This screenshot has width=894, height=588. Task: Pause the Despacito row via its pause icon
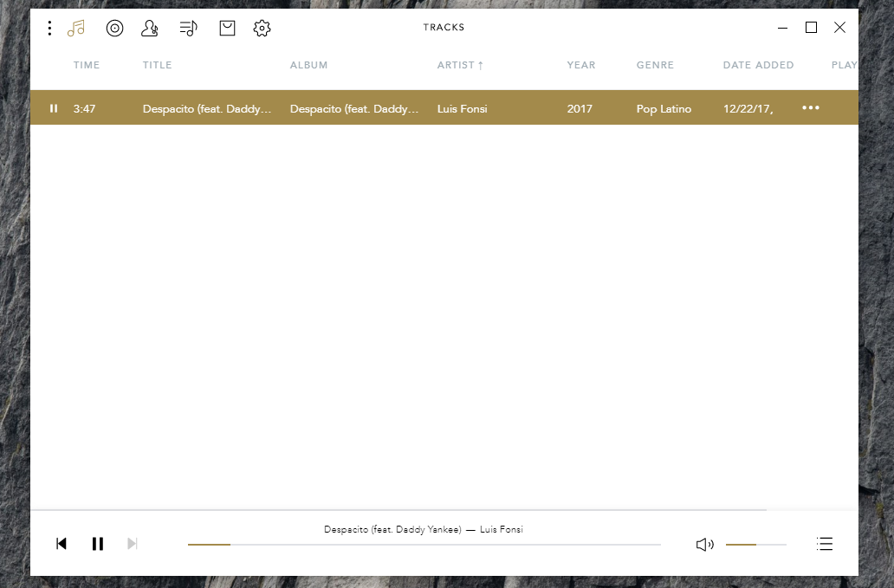tap(54, 108)
